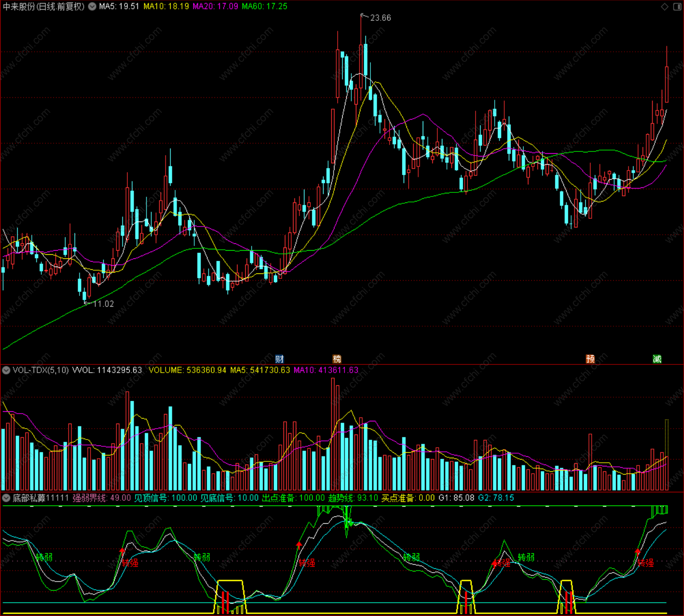
Task: Click the 财 info marker
Action: coord(279,359)
